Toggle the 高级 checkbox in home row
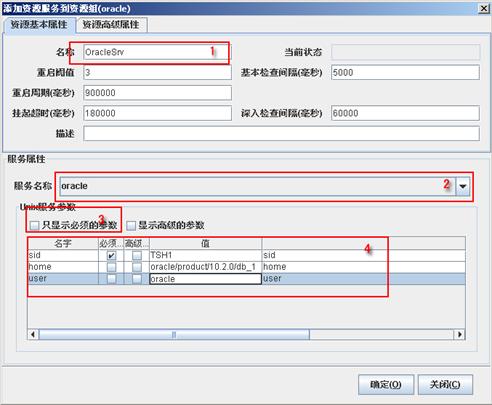This screenshot has height=405, width=492. click(x=137, y=267)
